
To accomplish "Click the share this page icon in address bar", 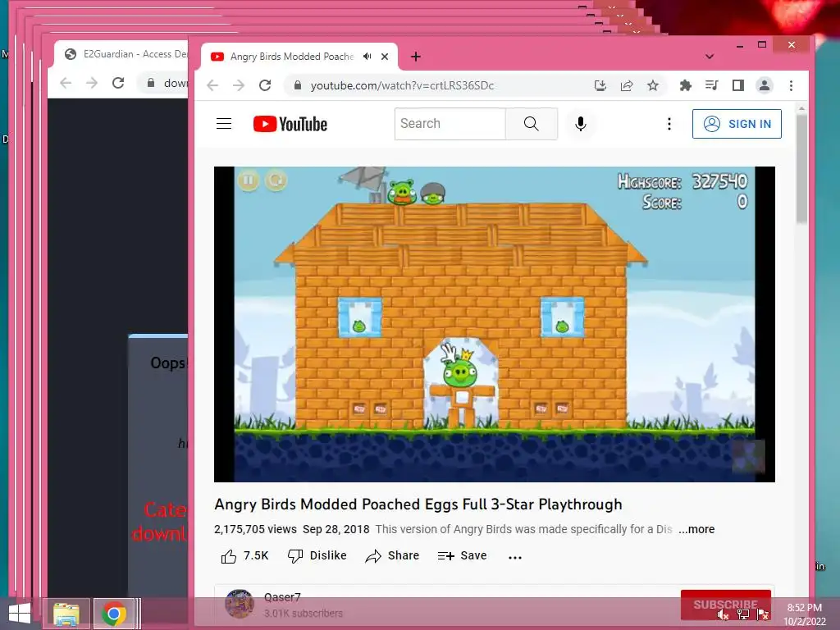I will 626,85.
